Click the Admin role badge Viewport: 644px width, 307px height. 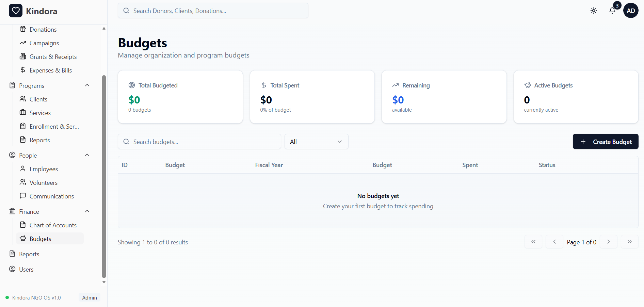(90, 297)
